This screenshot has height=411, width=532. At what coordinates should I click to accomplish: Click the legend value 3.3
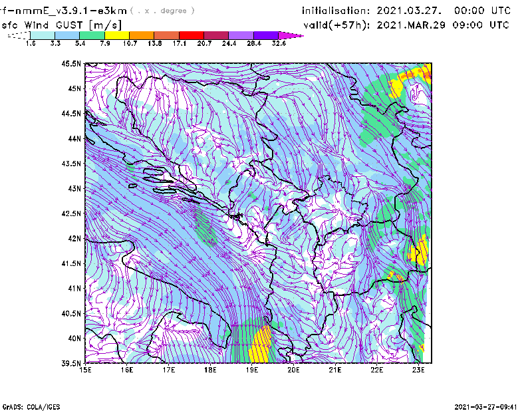point(55,43)
